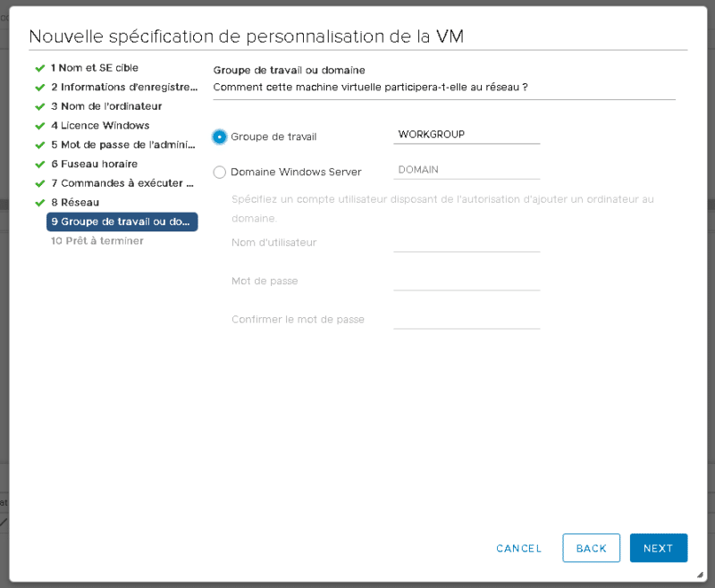Select the Domaine Windows Server radio option
The width and height of the screenshot is (715, 588).
(220, 172)
